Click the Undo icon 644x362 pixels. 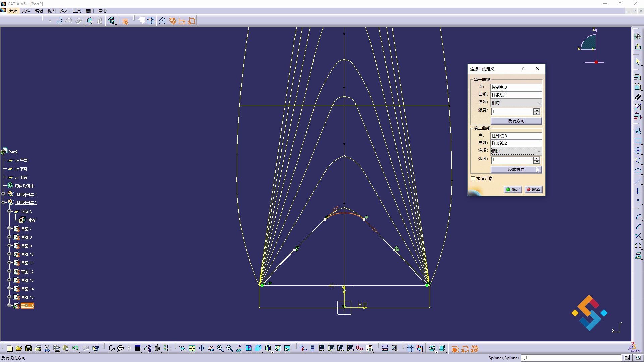click(x=75, y=349)
